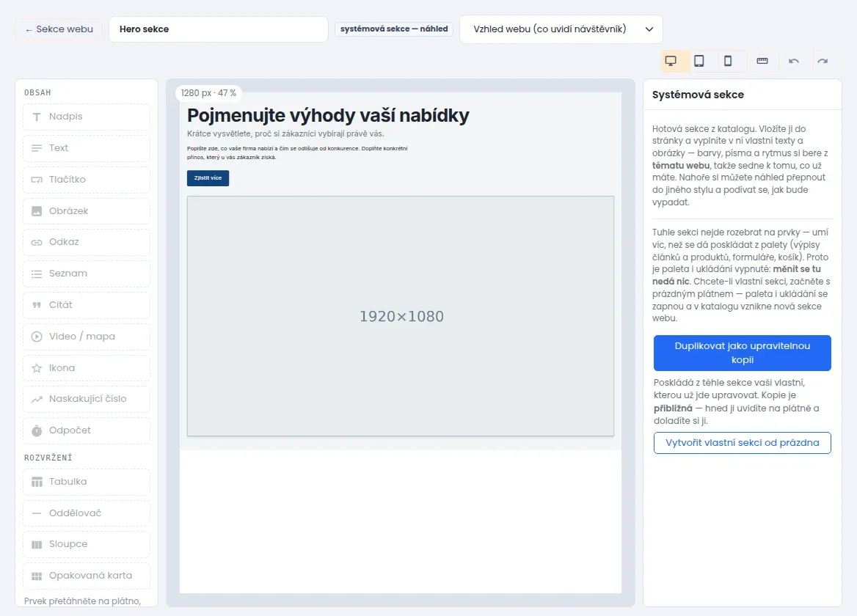
Task: Toggle the ruler icon in toolbar
Action: (x=762, y=61)
